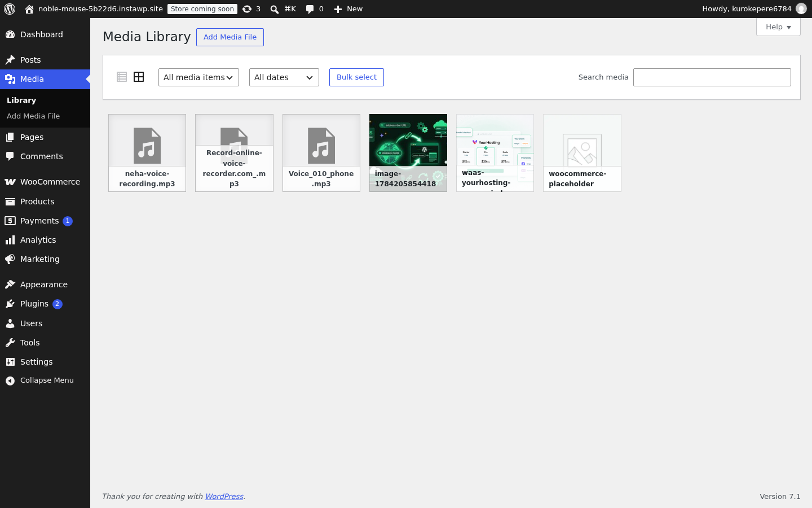Switch to grid view icon
The width and height of the screenshot is (812, 508).
point(139,77)
